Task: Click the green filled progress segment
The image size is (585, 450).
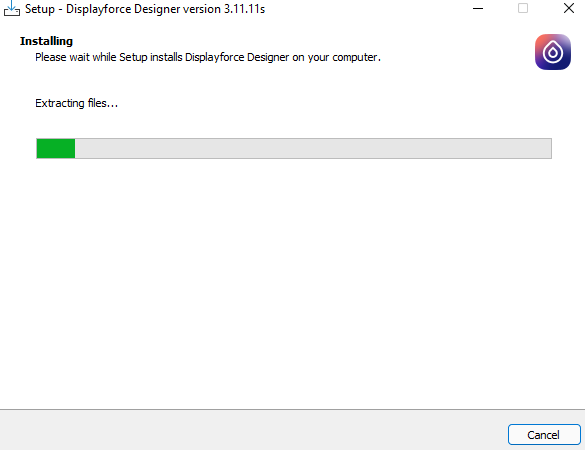Action: 56,149
